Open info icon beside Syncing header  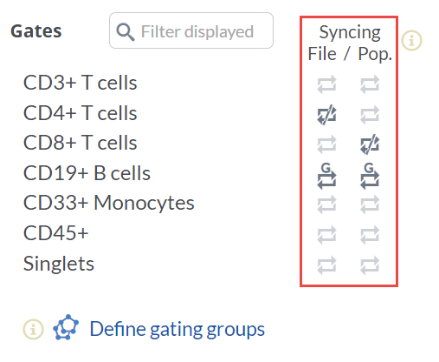click(412, 41)
